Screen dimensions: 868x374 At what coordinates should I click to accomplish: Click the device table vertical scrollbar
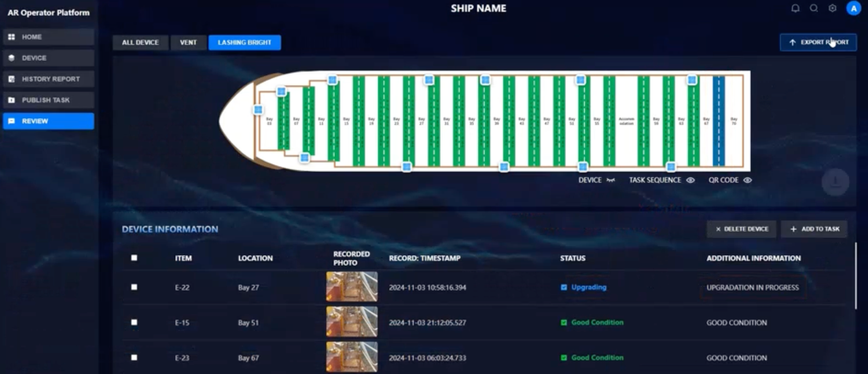(x=855, y=276)
